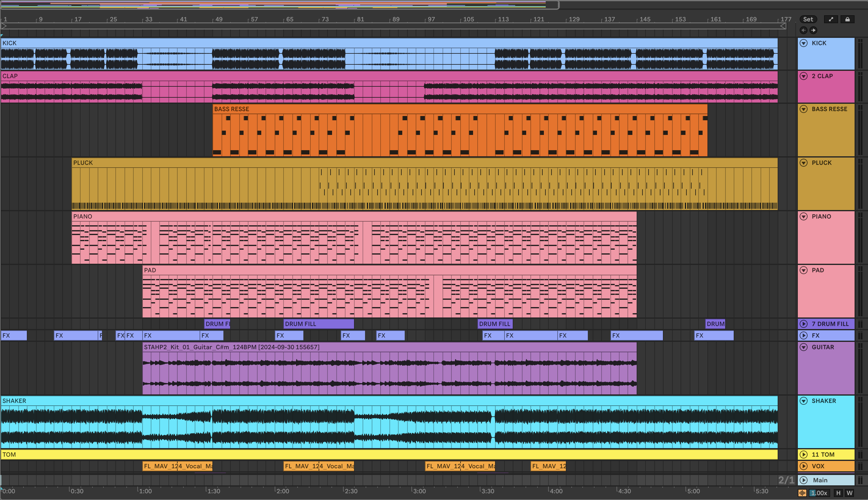Image resolution: width=868 pixels, height=500 pixels.
Task: Collapse the KICK track
Action: pyautogui.click(x=803, y=43)
